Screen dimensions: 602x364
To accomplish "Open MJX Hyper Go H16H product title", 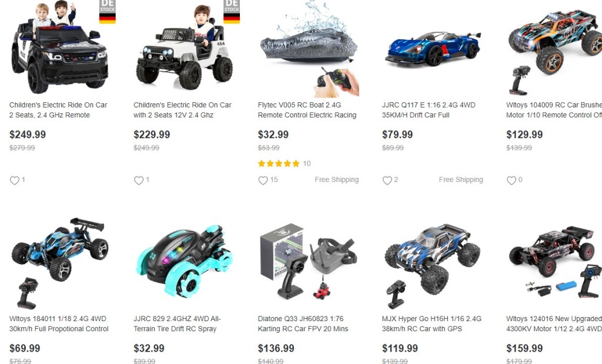I will [x=432, y=323].
